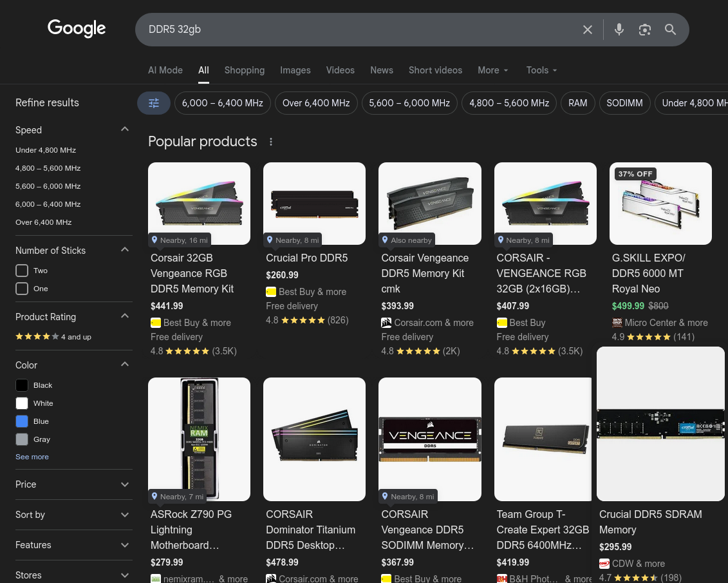
Task: Open the all-filters icon chip
Action: pos(154,103)
